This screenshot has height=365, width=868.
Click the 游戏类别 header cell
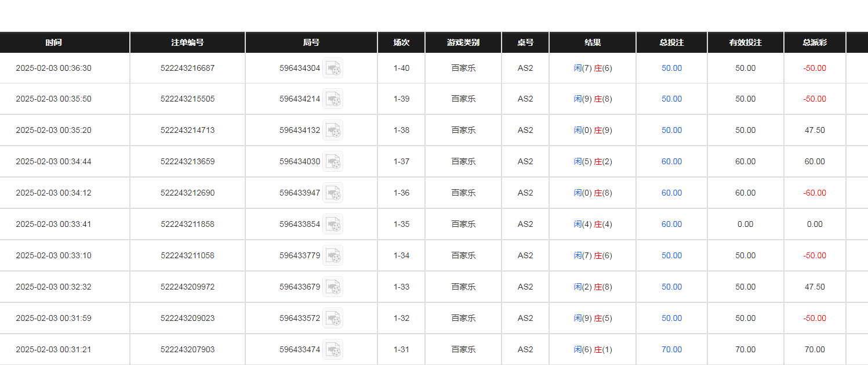pyautogui.click(x=463, y=42)
